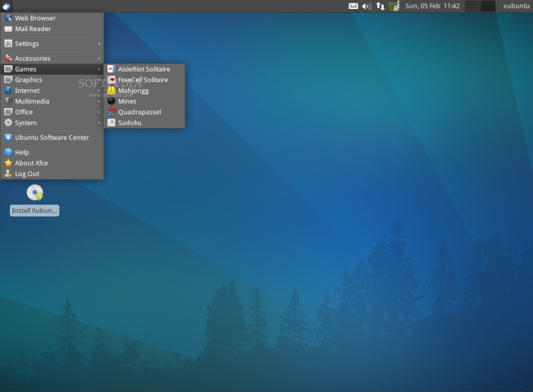Click the FreeCell Solitaire heart card icon
Screen dimensions: 533x392
111,80
